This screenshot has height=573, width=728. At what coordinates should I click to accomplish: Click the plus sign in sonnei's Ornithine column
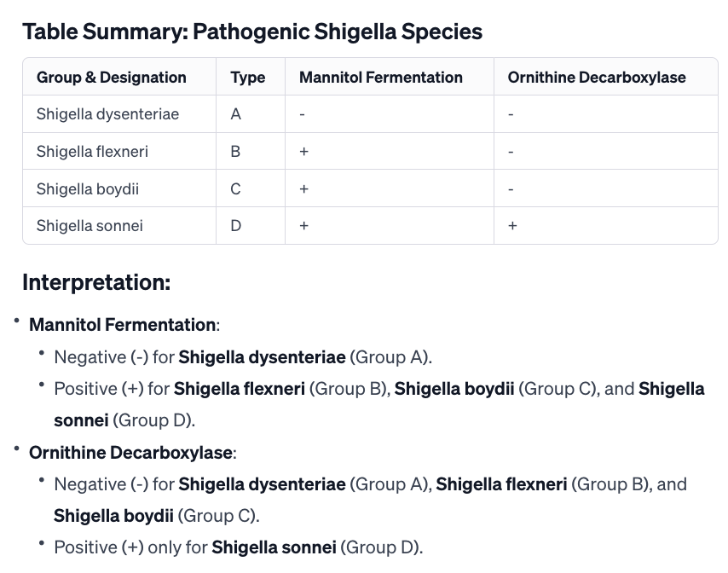(x=512, y=226)
